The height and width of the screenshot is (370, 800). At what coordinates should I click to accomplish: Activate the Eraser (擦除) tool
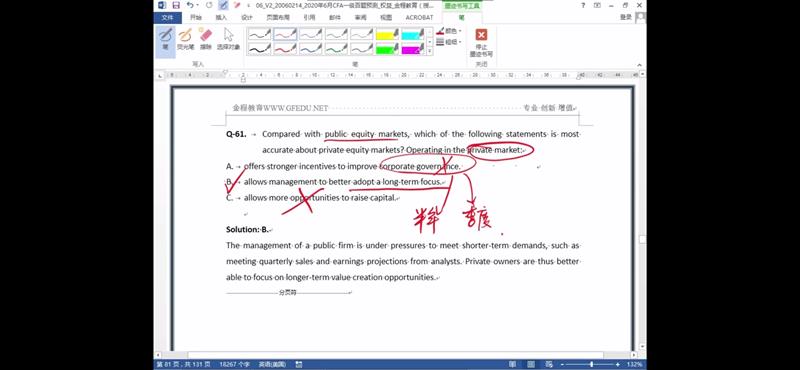pos(206,39)
